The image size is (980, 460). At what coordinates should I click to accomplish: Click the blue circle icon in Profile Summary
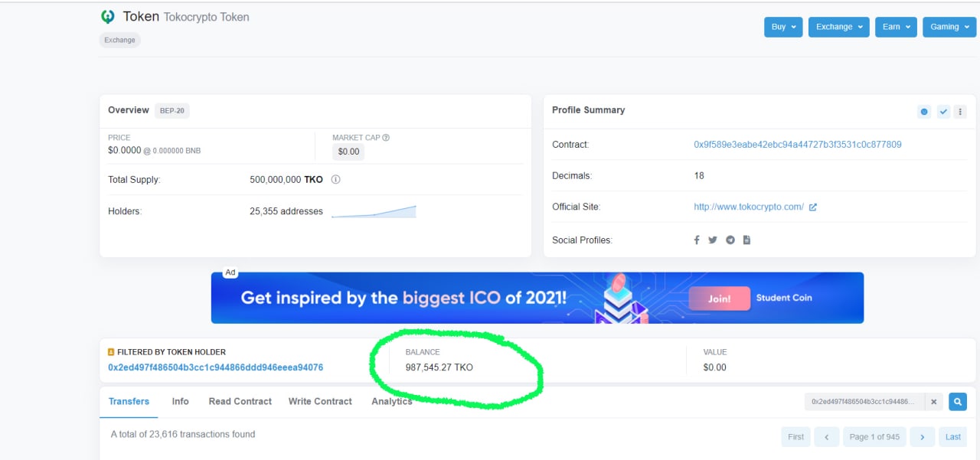tap(924, 112)
